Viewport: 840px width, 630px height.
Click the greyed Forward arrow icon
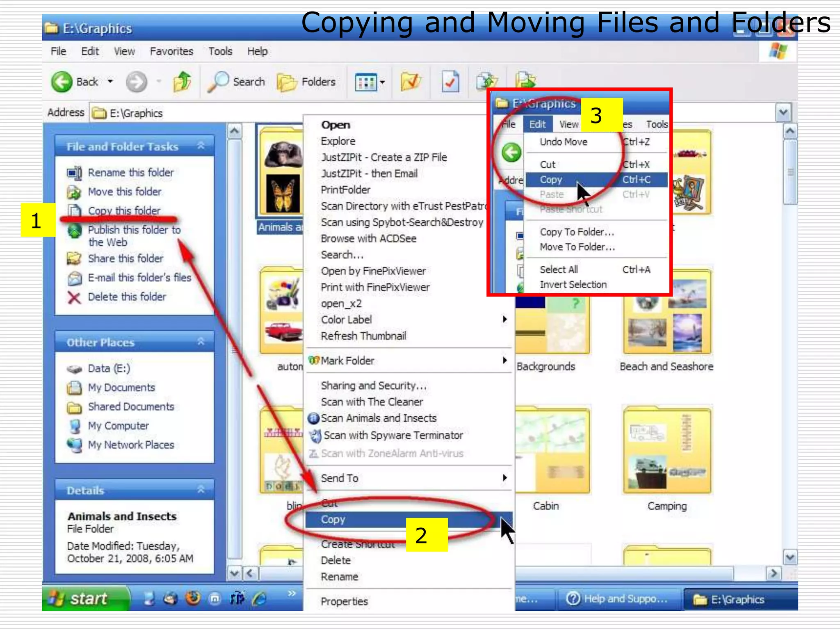pyautogui.click(x=136, y=82)
